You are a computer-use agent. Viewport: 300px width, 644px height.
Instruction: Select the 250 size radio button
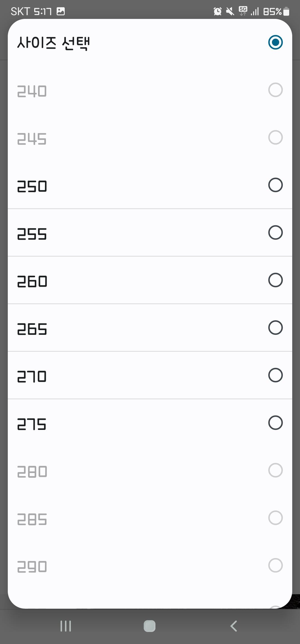tap(275, 185)
